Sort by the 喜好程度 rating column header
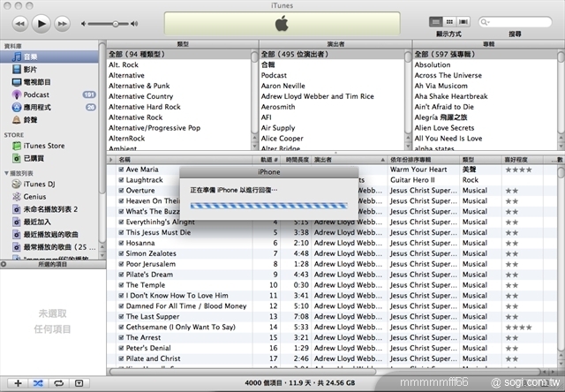Viewport: 565px width, 392px height. click(x=522, y=160)
